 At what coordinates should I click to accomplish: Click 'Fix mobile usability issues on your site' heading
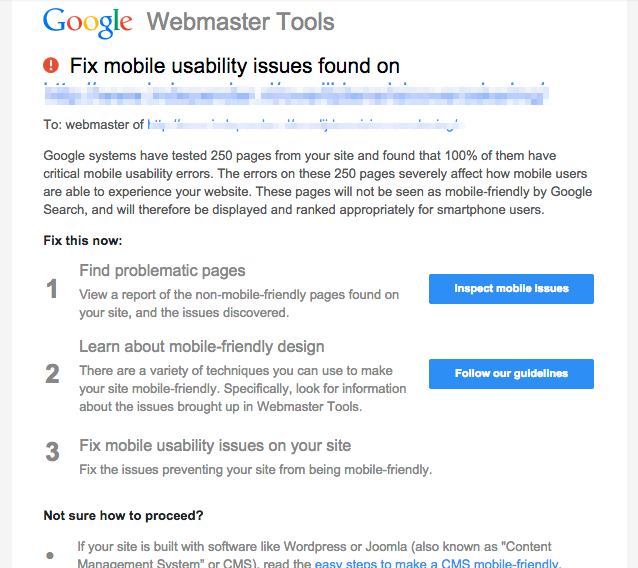coord(215,445)
